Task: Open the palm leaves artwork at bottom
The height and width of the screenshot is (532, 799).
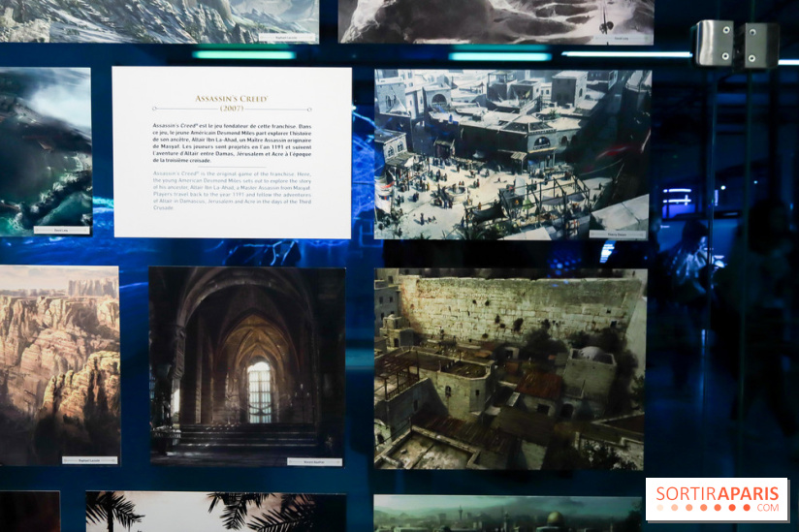Action: (x=216, y=512)
